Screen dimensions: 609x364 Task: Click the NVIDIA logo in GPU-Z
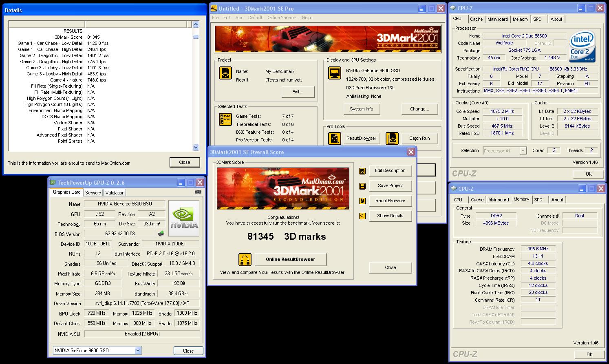(184, 218)
